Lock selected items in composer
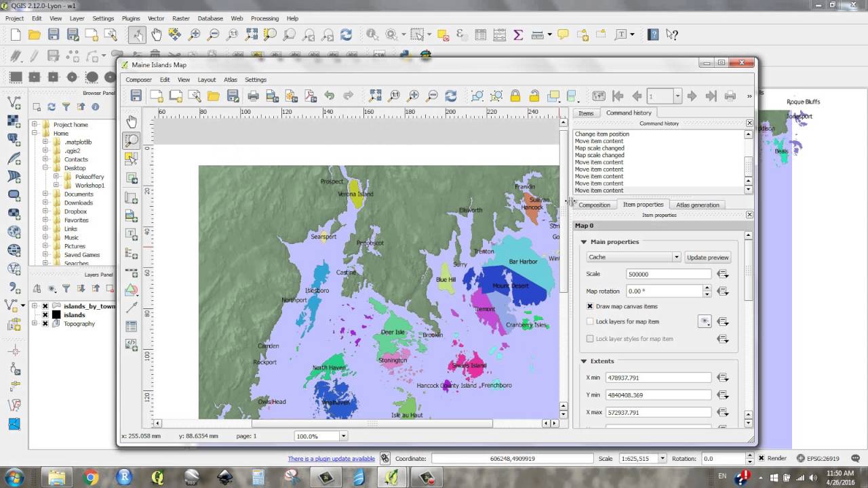 point(515,96)
